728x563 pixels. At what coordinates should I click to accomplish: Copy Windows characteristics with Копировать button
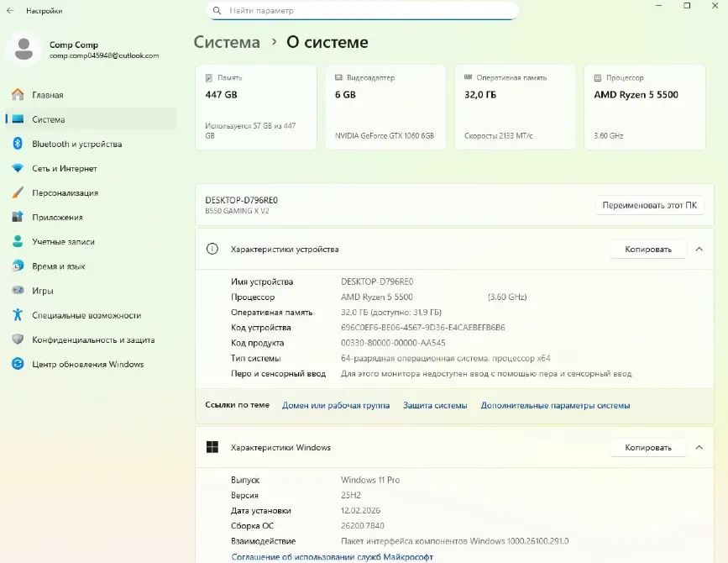click(x=647, y=448)
